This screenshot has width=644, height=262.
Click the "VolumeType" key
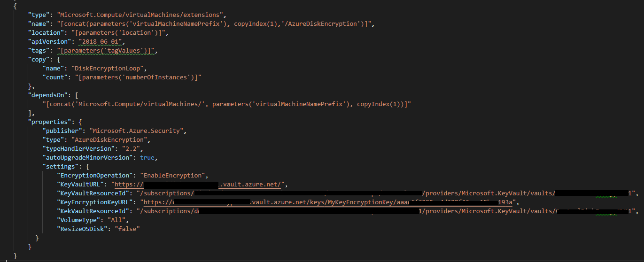(x=78, y=220)
